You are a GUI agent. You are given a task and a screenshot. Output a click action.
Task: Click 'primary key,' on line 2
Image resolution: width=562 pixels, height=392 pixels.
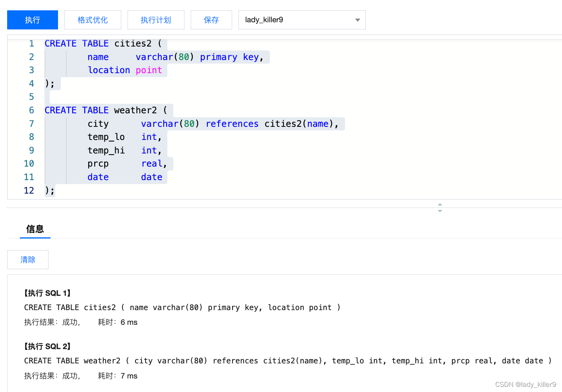click(x=232, y=57)
